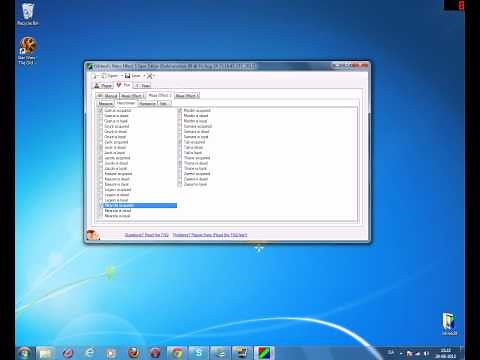Click the Save floppy disk icon
Image resolution: width=480 pixels, height=360 pixels.
(127, 76)
